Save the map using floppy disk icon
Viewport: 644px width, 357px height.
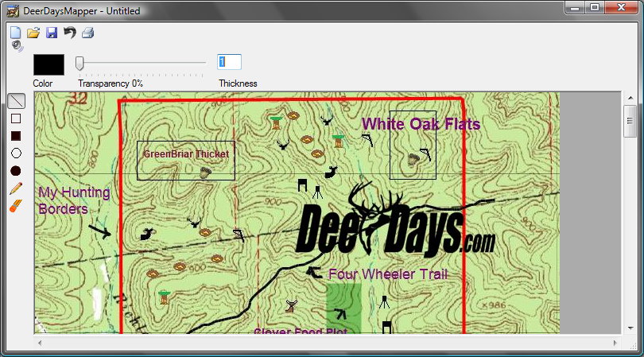52,33
